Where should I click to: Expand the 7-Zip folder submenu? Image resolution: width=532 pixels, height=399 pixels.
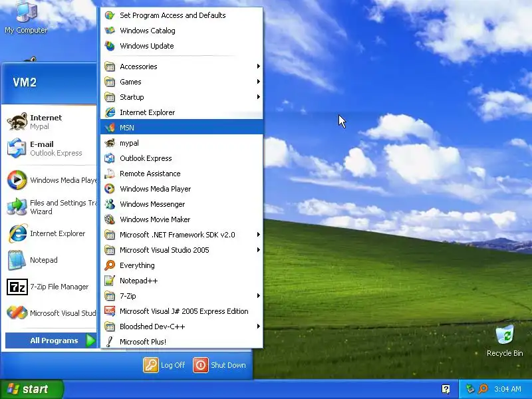(x=182, y=296)
